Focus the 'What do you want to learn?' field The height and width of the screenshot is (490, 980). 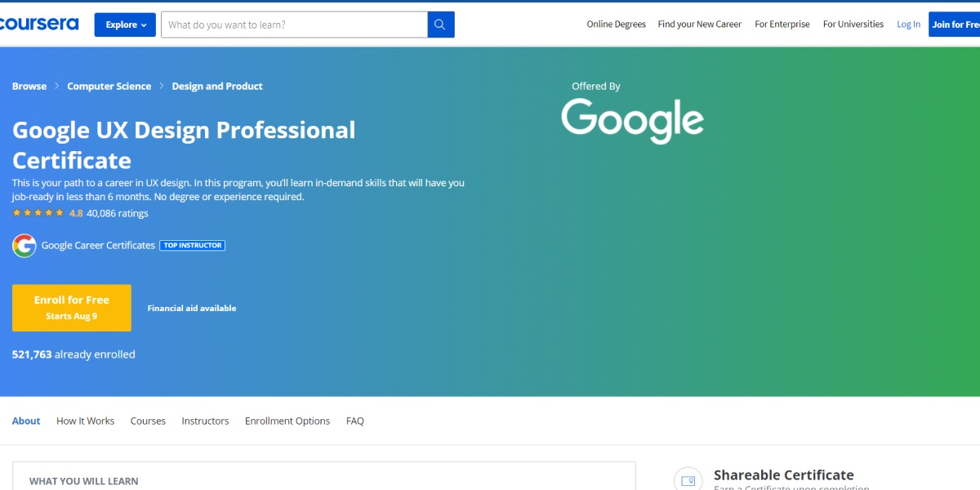pos(294,24)
